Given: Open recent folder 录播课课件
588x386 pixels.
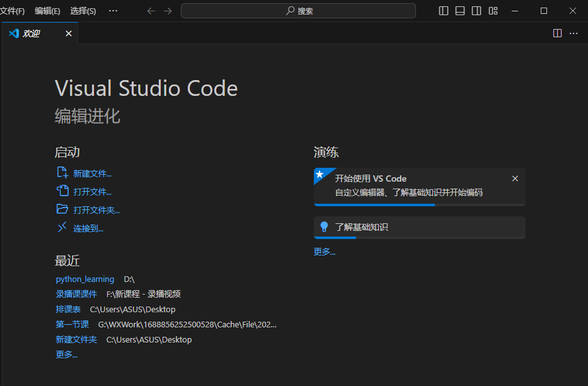Looking at the screenshot, I should (76, 294).
